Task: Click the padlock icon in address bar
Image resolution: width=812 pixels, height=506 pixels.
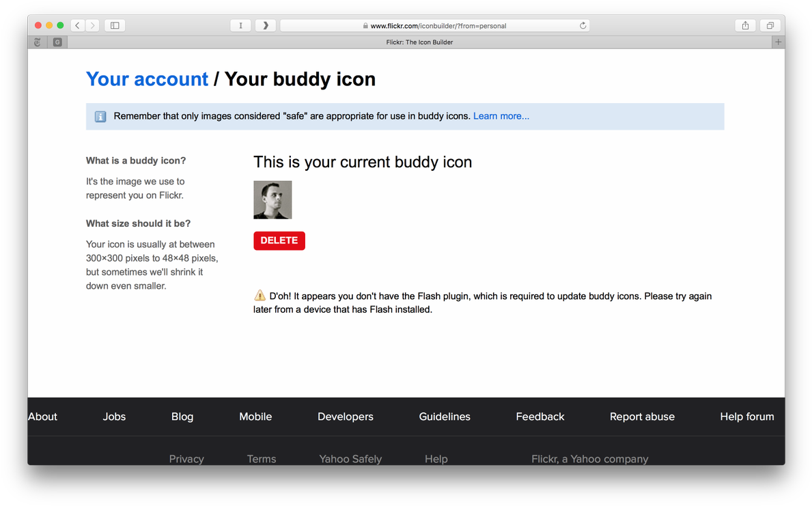Action: (x=365, y=25)
